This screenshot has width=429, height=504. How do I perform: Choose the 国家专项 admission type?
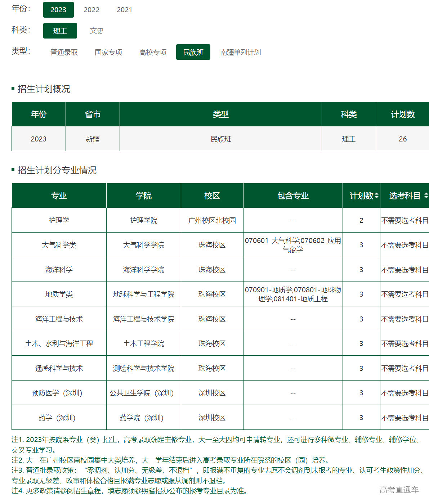point(108,52)
